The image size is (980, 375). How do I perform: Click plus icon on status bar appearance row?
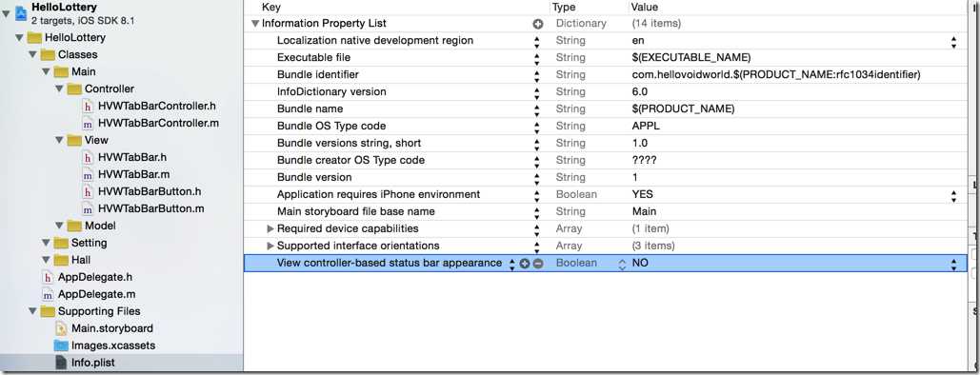click(x=525, y=264)
